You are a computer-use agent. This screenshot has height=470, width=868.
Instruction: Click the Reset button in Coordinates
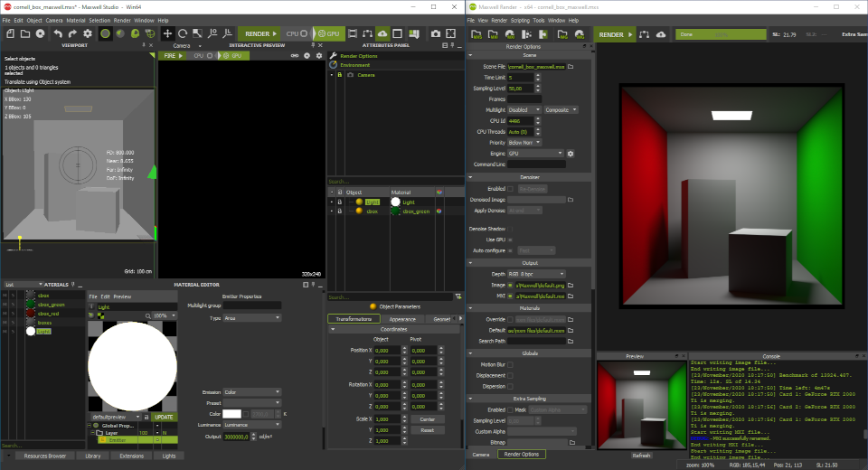point(428,430)
